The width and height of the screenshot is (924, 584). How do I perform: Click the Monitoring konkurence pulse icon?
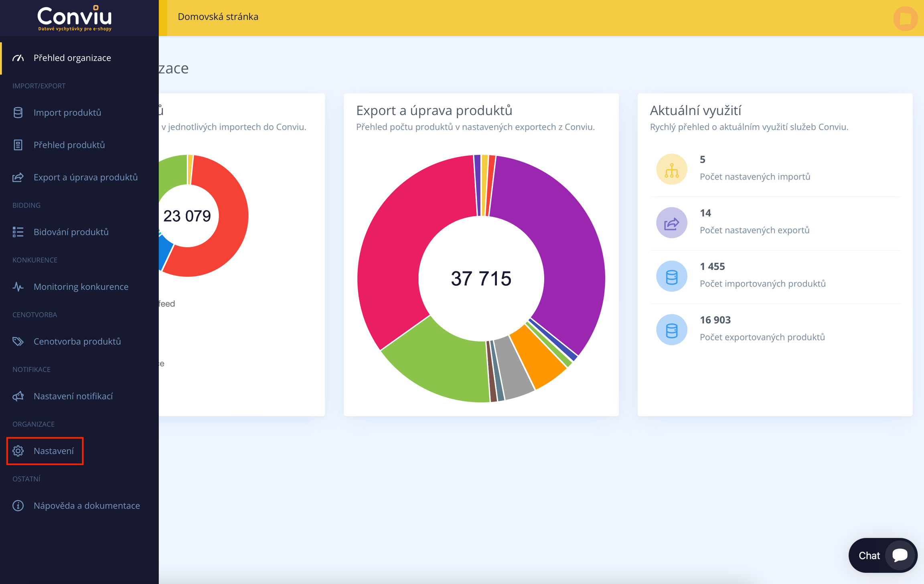click(x=18, y=287)
